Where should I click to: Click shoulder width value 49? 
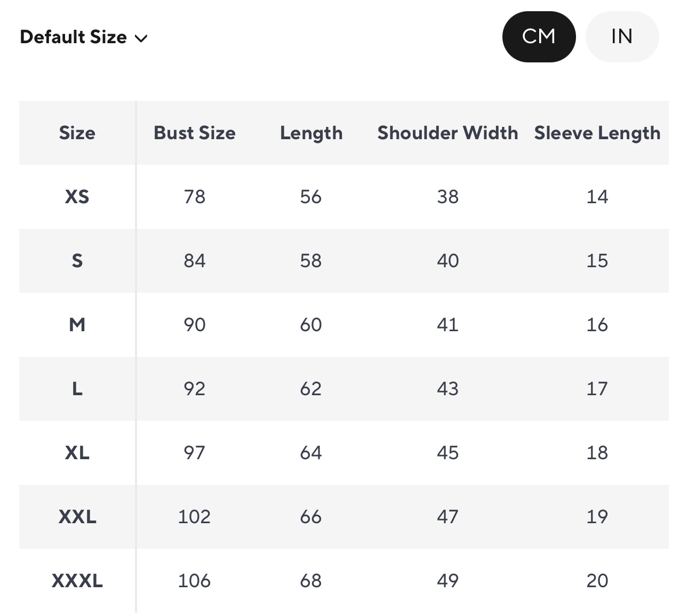coord(447,581)
